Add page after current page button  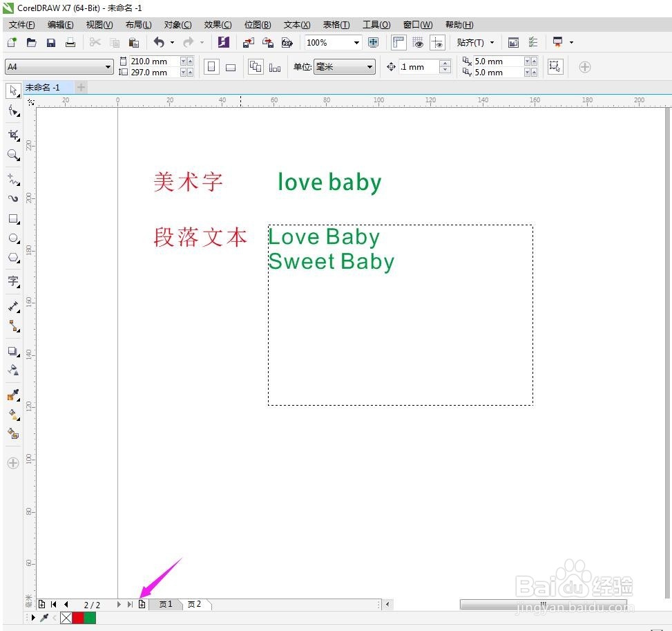(142, 605)
